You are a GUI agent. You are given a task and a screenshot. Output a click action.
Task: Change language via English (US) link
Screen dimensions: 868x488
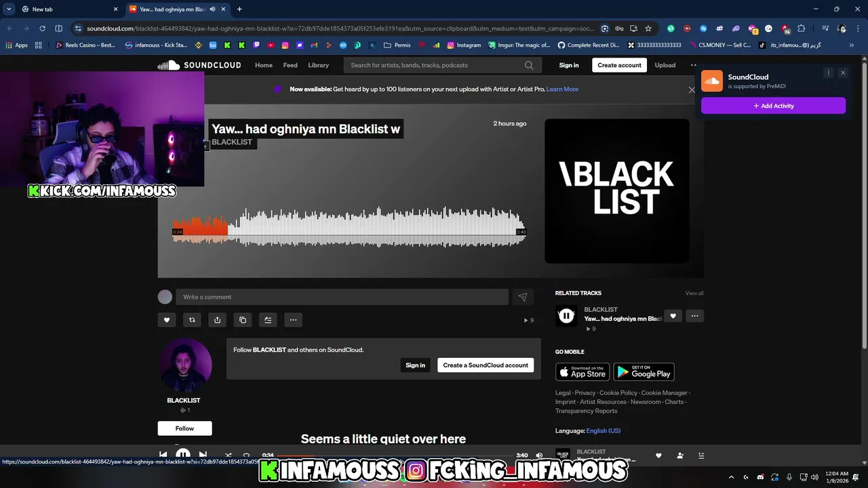[603, 431]
